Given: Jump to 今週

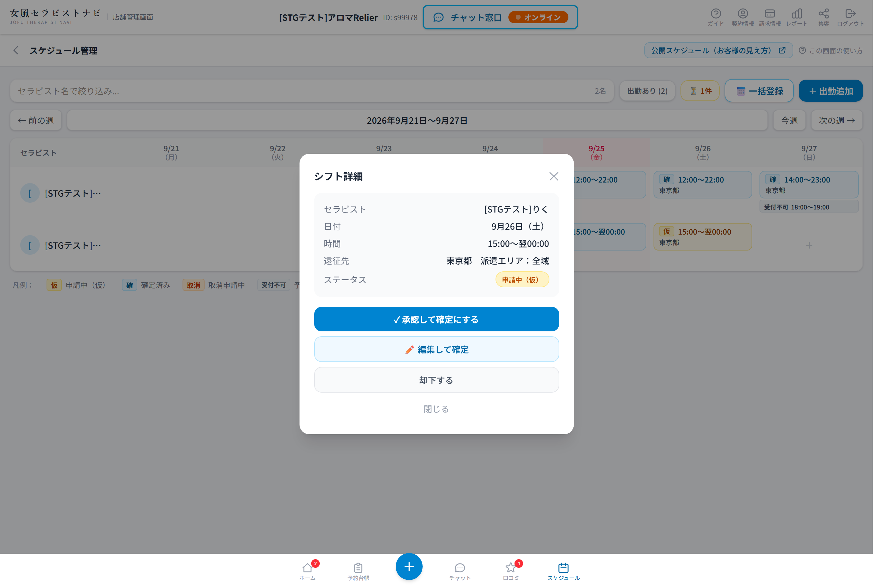Looking at the screenshot, I should coord(790,120).
